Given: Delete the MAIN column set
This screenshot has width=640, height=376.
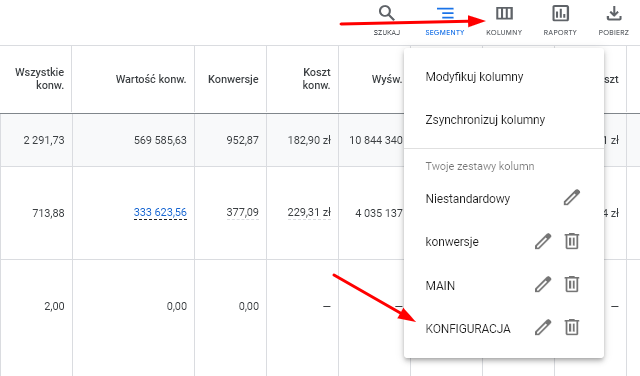Looking at the screenshot, I should click(x=571, y=284).
